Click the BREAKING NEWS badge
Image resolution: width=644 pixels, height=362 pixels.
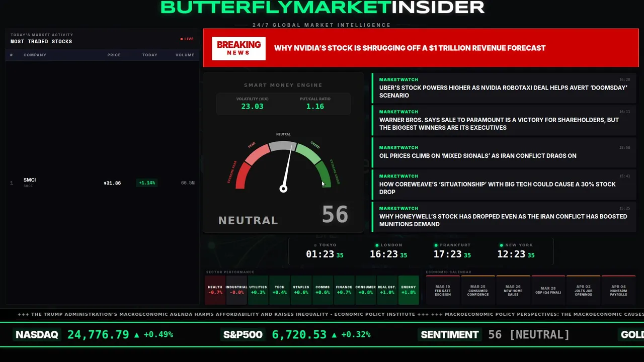pos(238,48)
